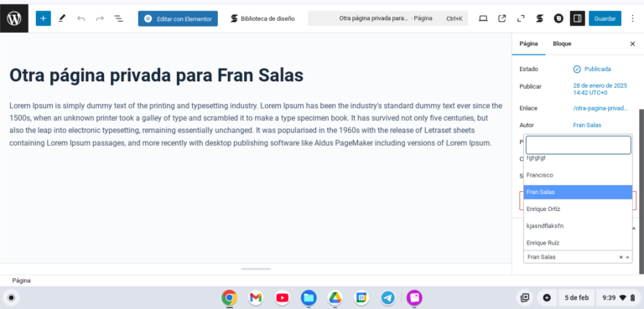The image size is (644, 309).
Task: Collapse the Fran Salas combo box arrow
Action: tap(627, 257)
